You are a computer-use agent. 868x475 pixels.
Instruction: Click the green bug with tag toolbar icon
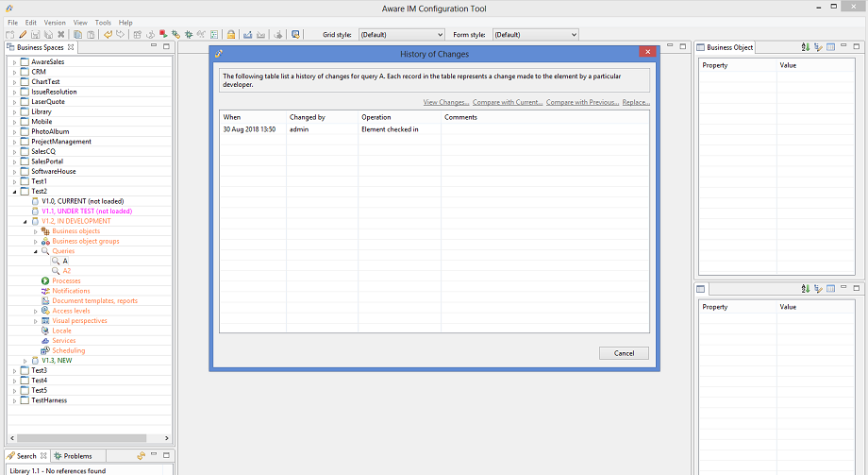[x=176, y=34]
